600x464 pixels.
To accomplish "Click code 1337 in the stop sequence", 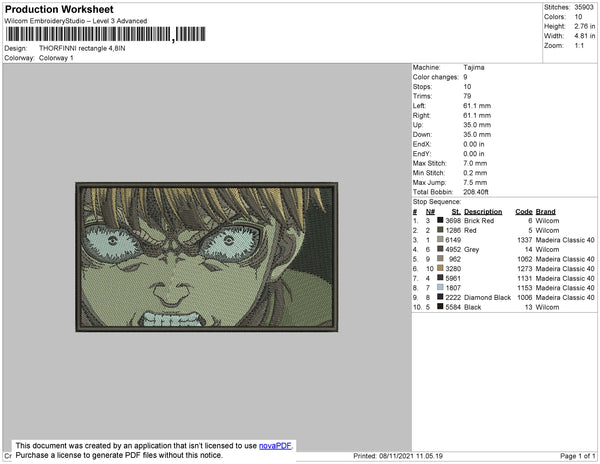I will point(524,240).
